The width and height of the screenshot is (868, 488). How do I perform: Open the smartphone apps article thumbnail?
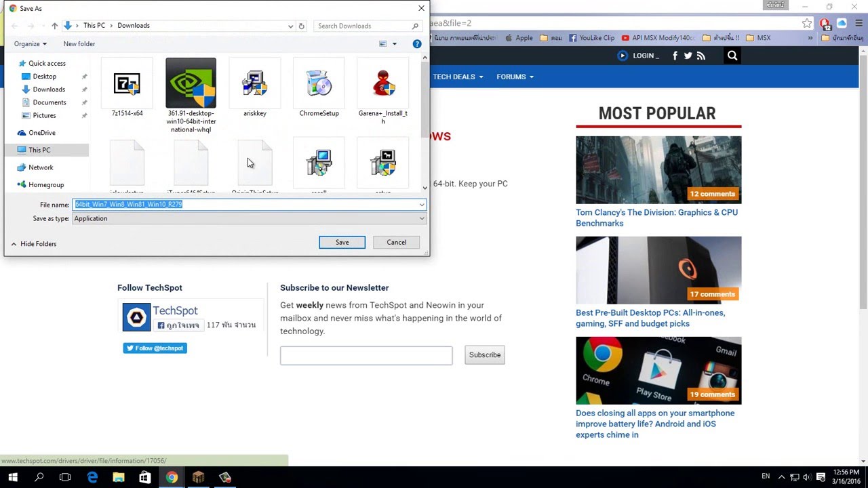658,371
